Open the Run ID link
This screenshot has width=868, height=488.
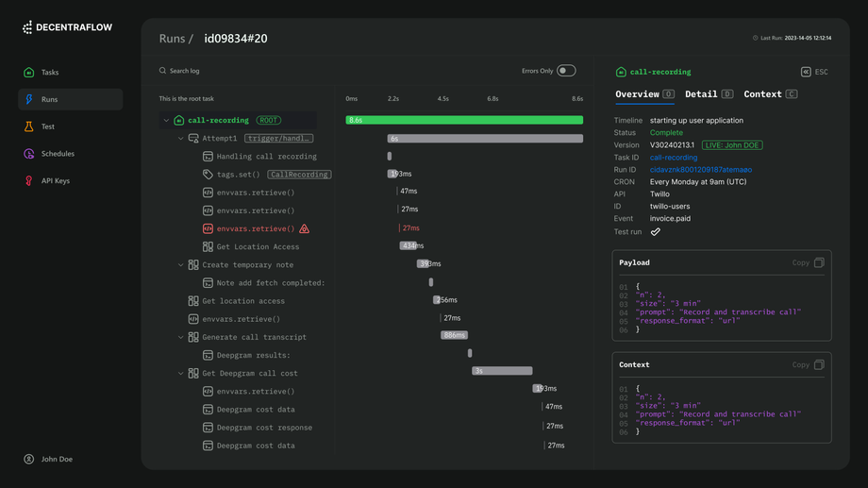[701, 170]
